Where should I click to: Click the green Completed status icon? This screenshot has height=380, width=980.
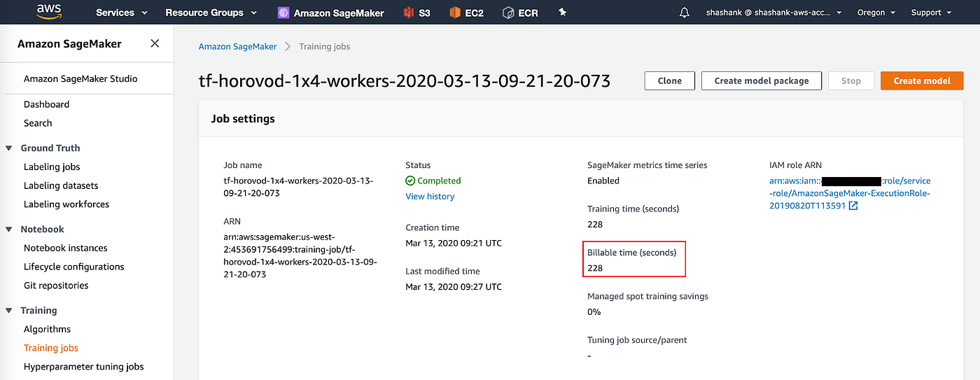point(410,181)
